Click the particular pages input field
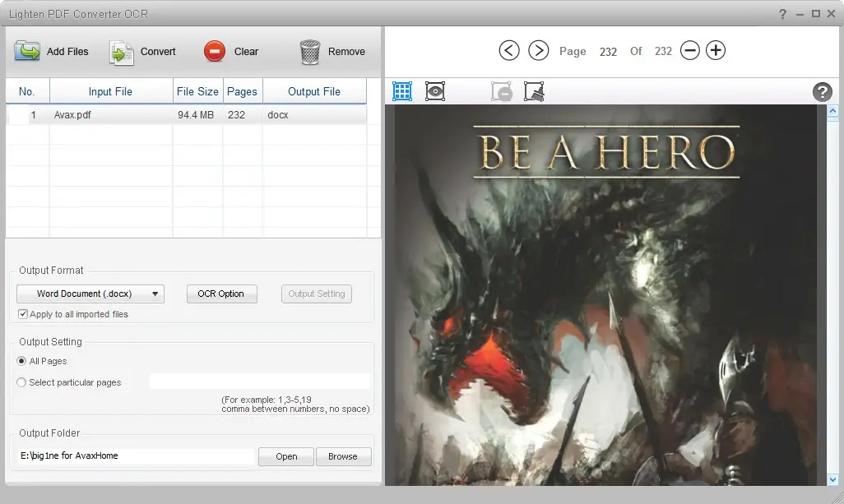This screenshot has width=844, height=504. click(x=260, y=381)
